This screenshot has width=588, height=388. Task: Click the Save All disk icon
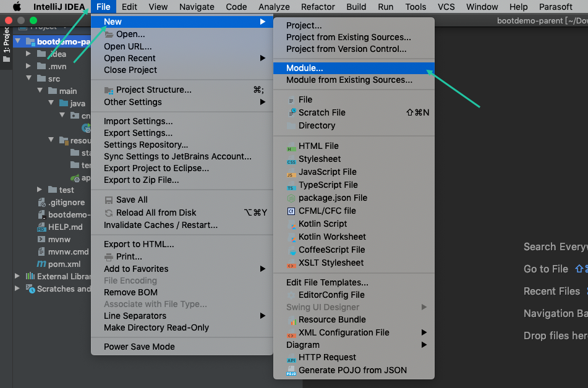point(109,200)
